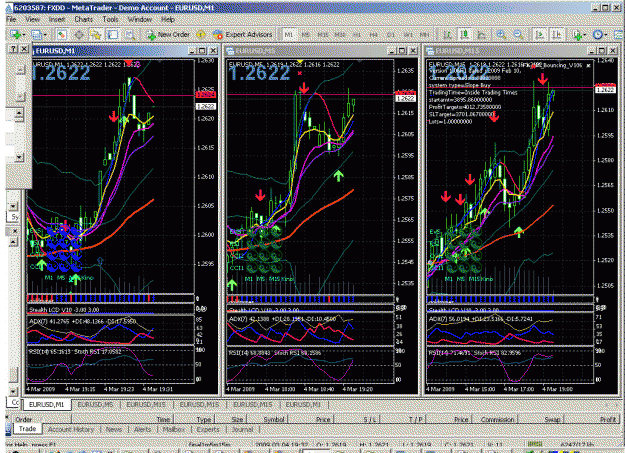Click New Order button
This screenshot has height=453, width=625.
(168, 35)
